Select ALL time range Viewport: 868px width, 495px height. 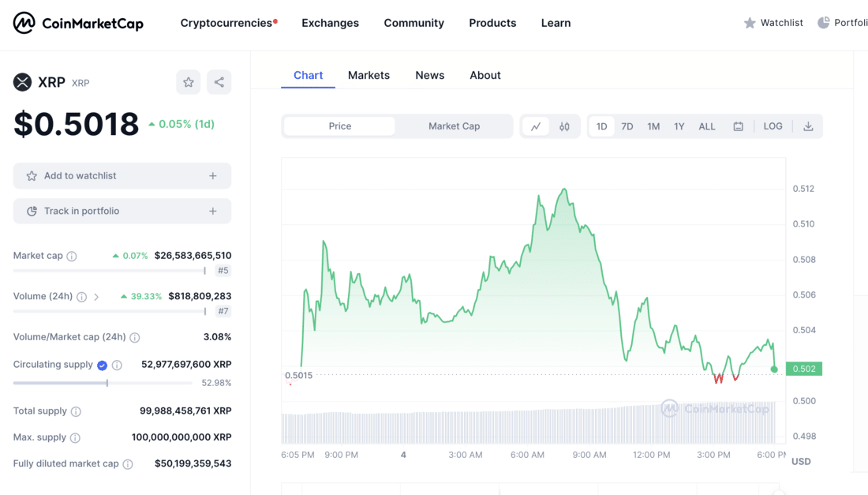coord(707,126)
